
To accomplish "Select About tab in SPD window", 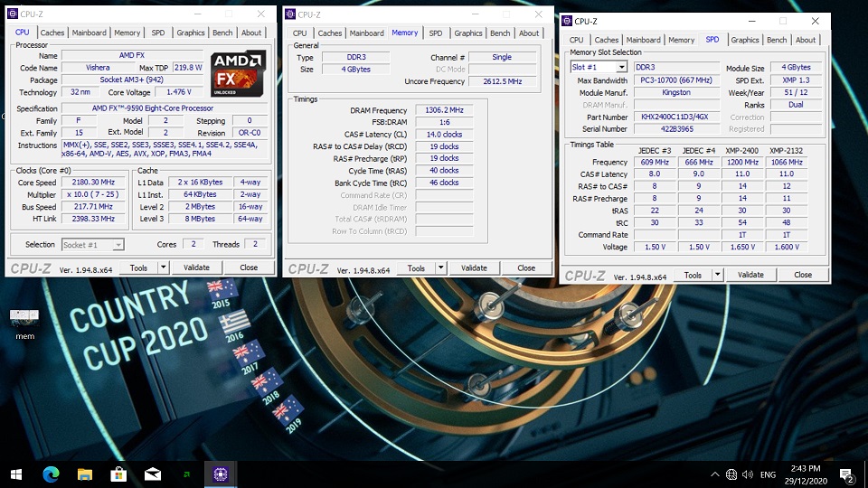I will coord(805,40).
